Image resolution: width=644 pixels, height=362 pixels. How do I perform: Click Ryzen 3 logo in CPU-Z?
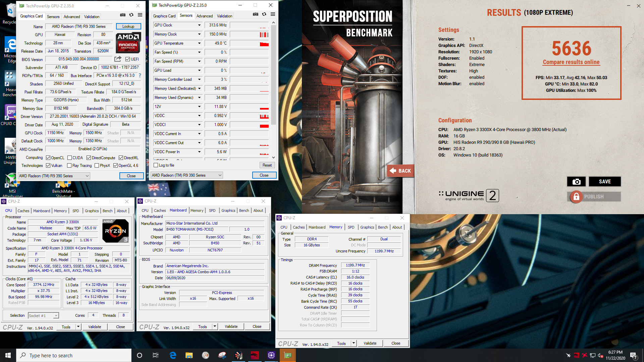(x=115, y=231)
